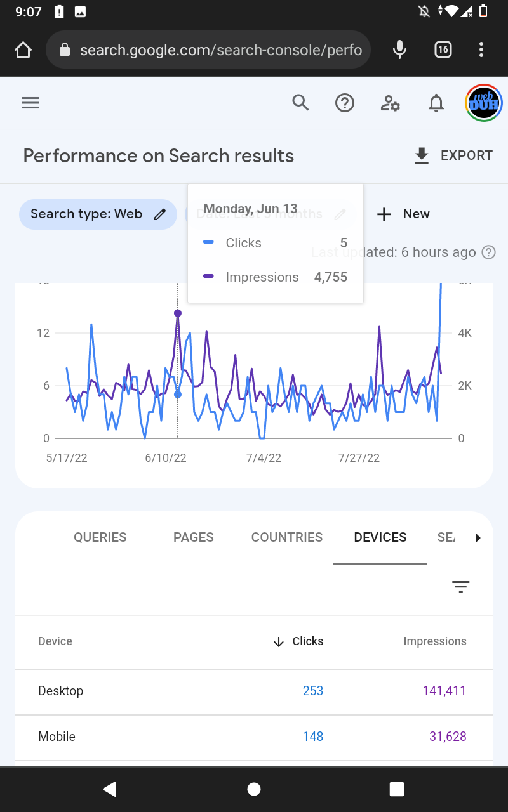Select the Desktop device row

tap(61, 691)
